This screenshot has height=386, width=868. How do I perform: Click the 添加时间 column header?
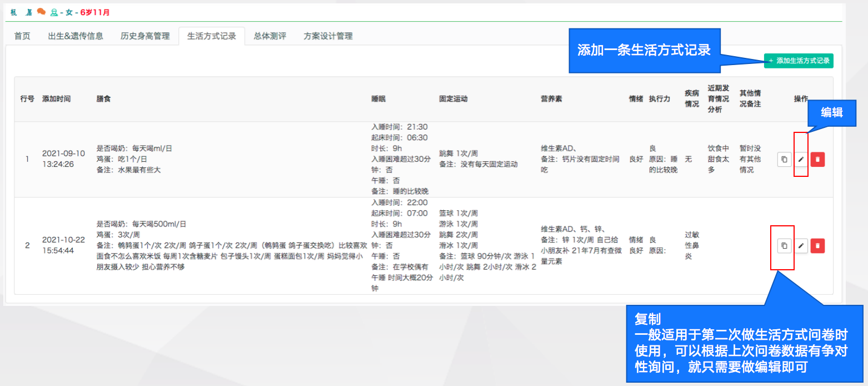56,98
